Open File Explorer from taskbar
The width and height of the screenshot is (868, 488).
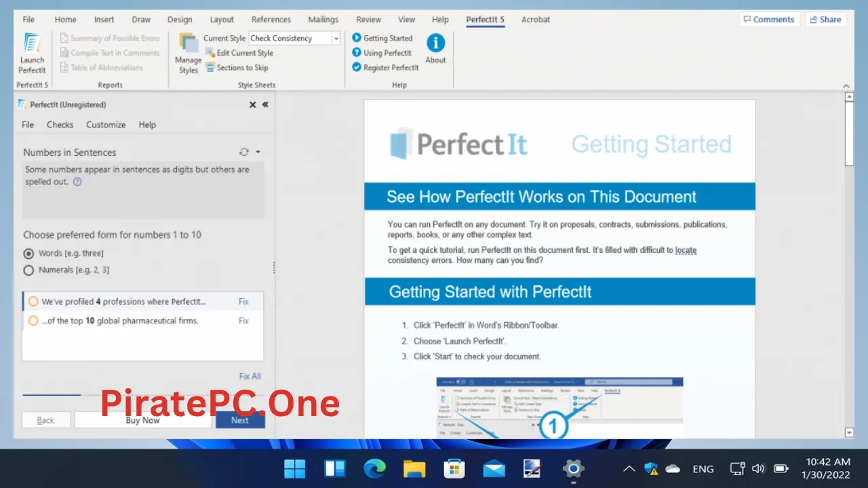[414, 468]
